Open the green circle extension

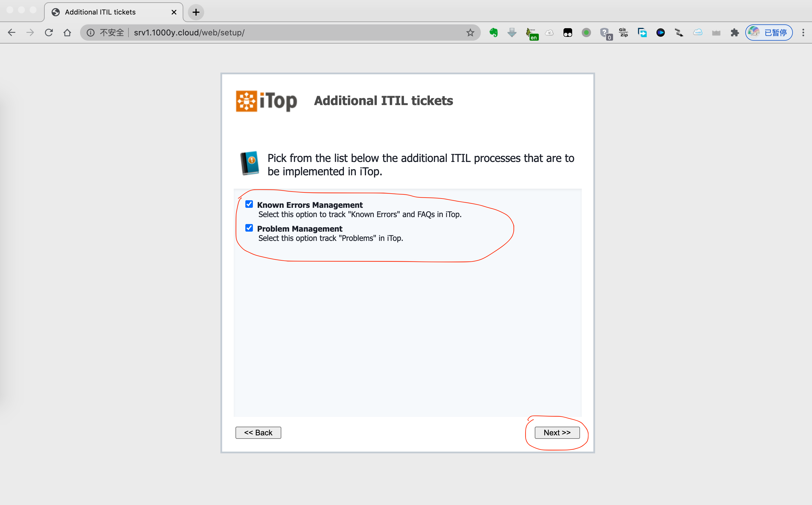click(x=586, y=33)
